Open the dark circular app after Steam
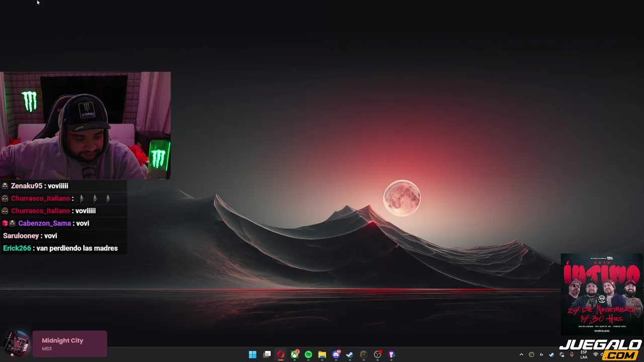Viewport: 644px width, 362px height. pos(364,354)
